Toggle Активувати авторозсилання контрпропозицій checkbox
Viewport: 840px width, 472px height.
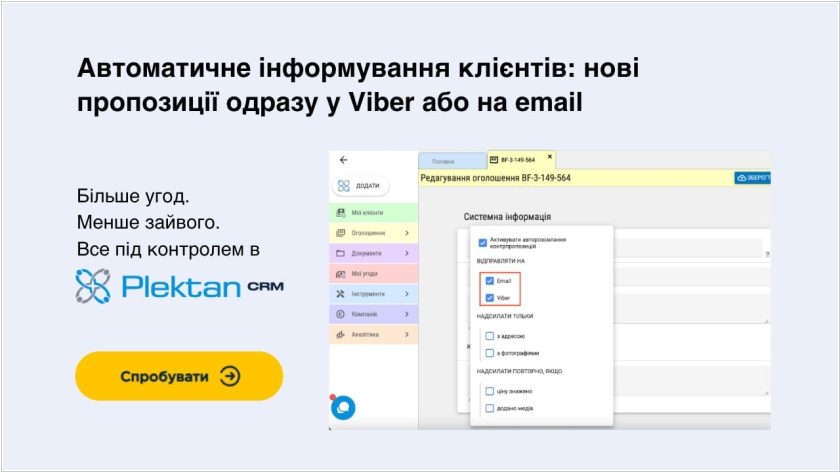(x=483, y=243)
